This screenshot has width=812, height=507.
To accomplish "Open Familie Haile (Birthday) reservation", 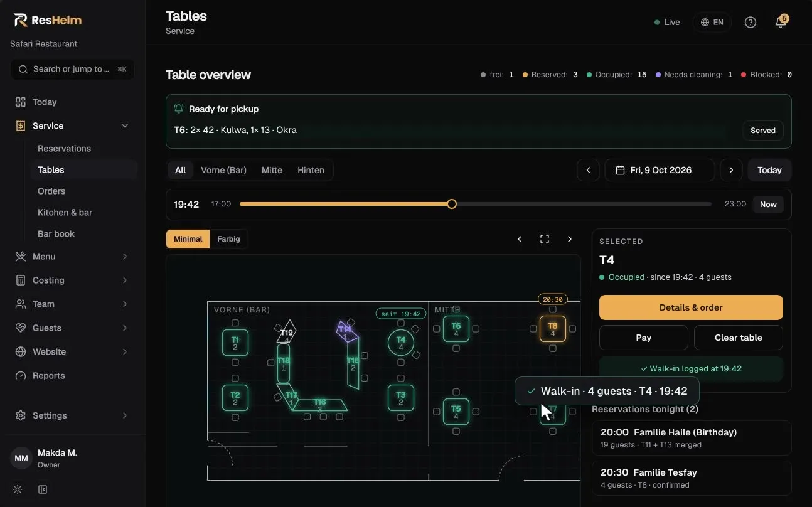I will 692,438.
